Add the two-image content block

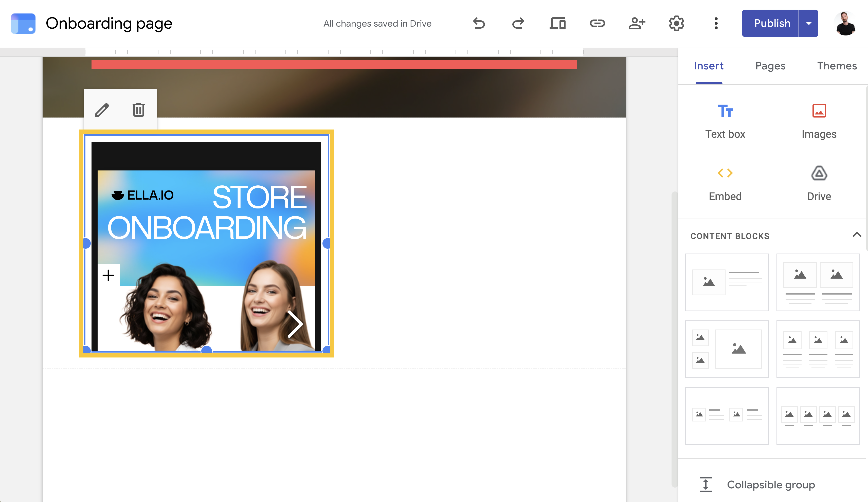tap(818, 282)
